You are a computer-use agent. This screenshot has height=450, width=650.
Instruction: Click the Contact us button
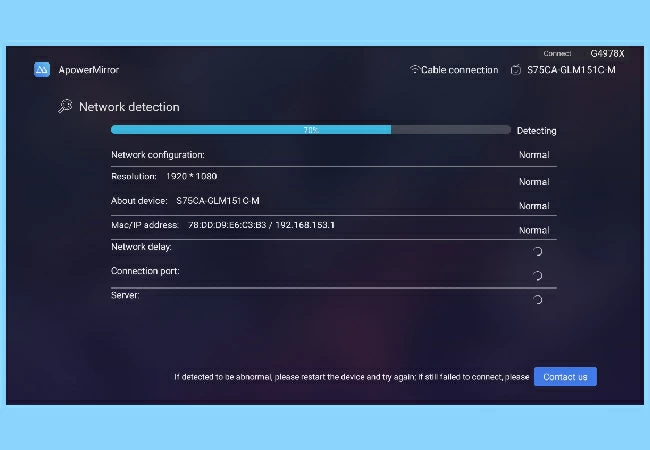click(x=565, y=377)
